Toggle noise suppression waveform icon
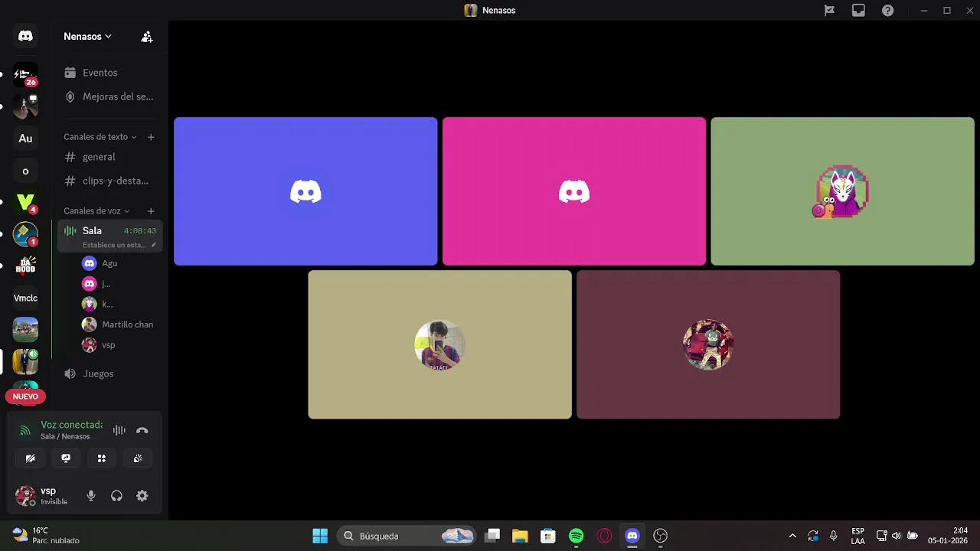The height and width of the screenshot is (551, 980). point(119,430)
